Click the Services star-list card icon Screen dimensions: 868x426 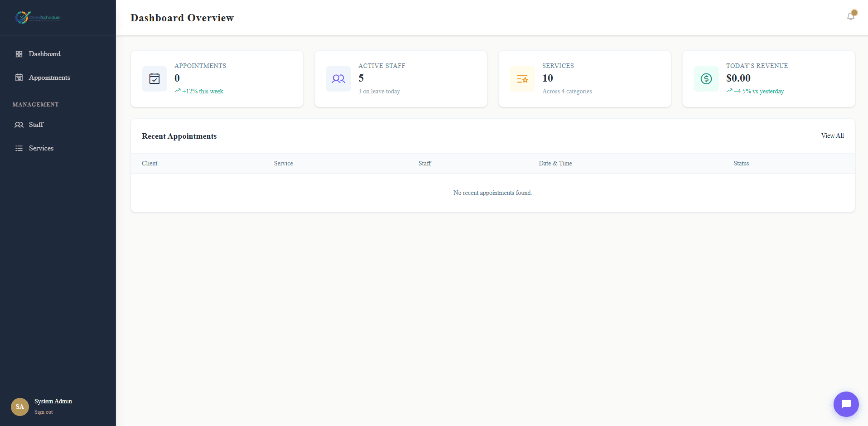pos(522,79)
